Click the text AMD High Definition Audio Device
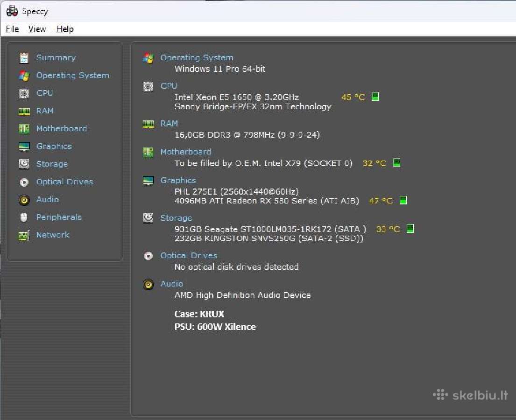516x420 pixels. [242, 295]
